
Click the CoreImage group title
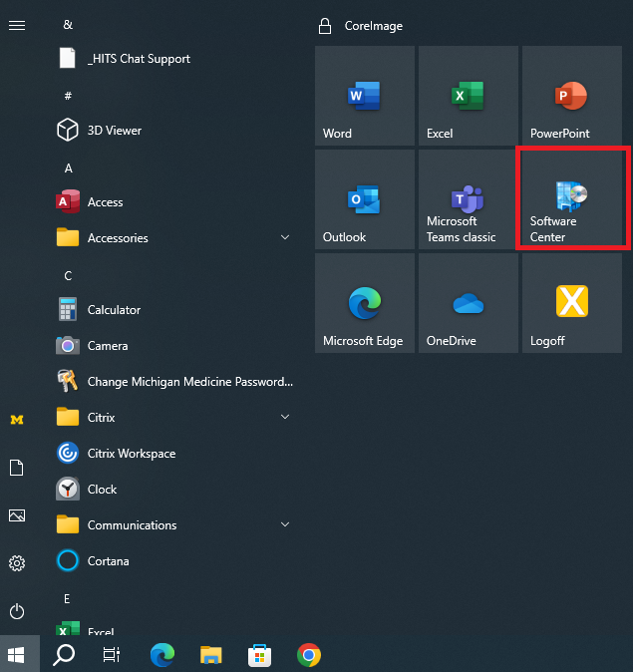374,26
